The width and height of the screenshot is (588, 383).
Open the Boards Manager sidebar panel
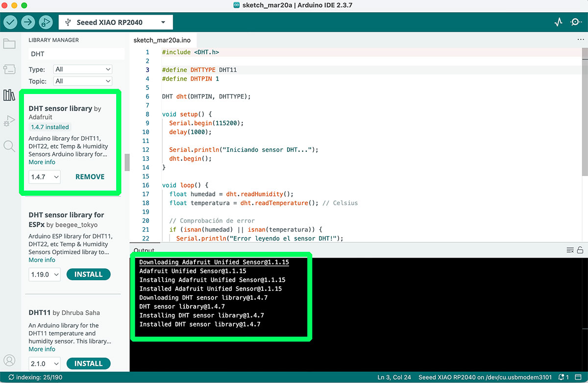[x=9, y=69]
